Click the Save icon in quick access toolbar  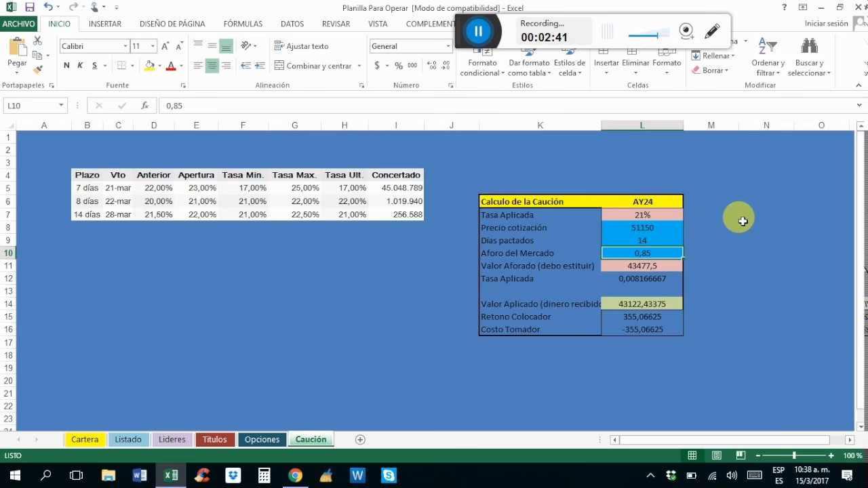tap(29, 7)
